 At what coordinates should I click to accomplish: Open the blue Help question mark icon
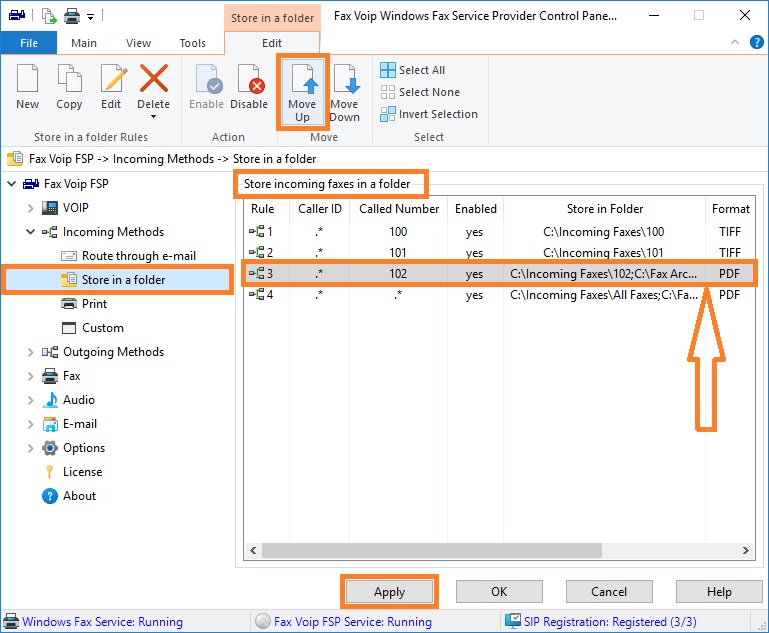(757, 42)
